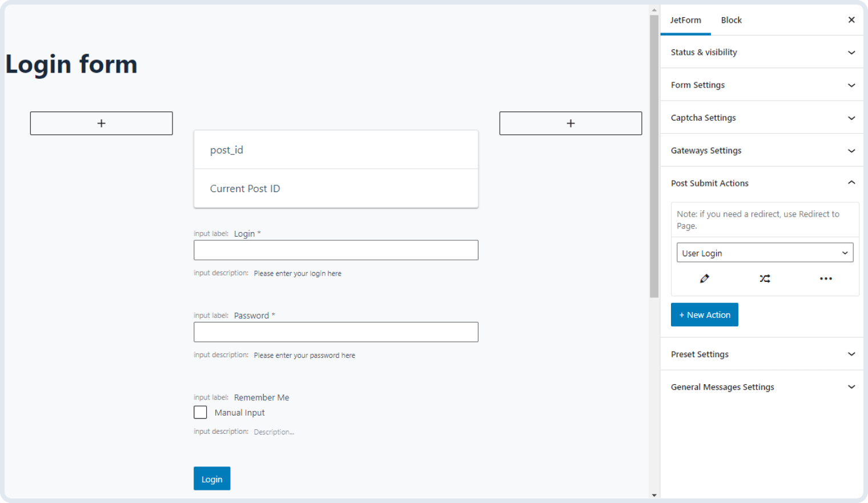The image size is (868, 503).
Task: Click the + New Action button
Action: (704, 314)
